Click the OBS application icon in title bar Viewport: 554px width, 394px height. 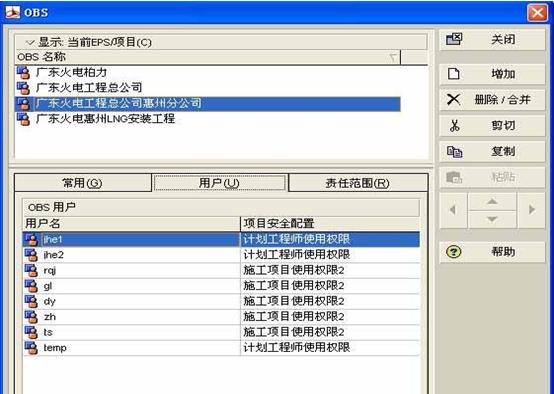(x=13, y=12)
